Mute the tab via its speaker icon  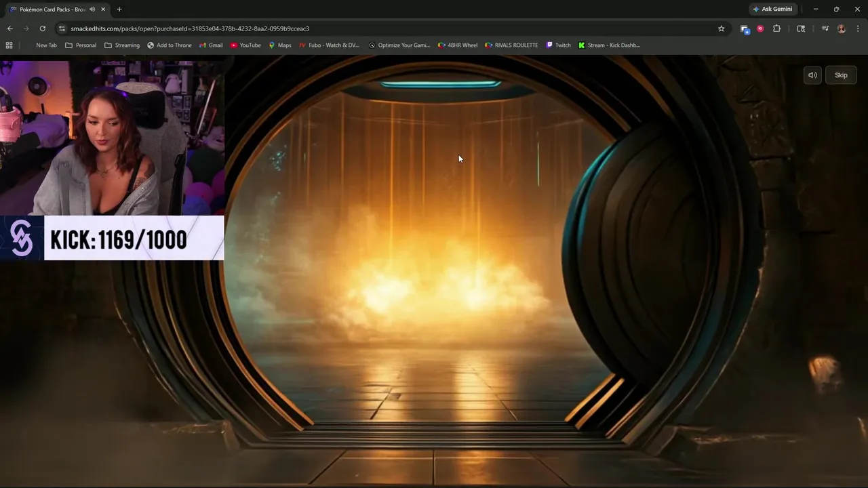coord(92,9)
